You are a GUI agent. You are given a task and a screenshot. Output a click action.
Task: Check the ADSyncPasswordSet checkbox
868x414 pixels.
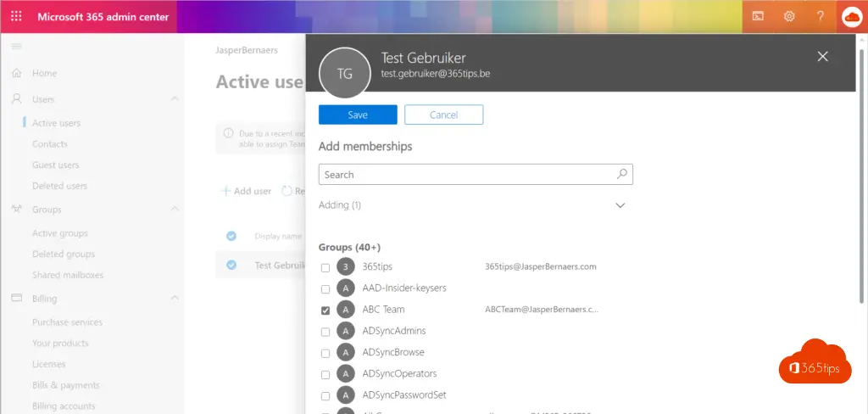(325, 396)
